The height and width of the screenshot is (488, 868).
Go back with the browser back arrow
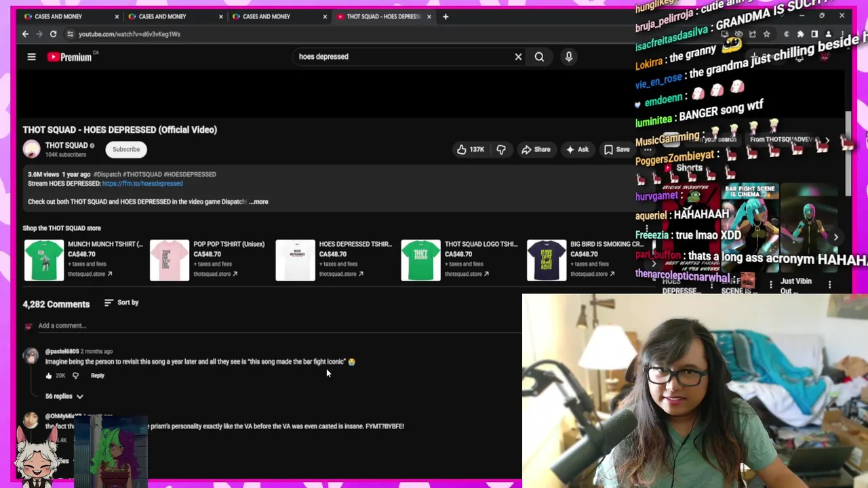click(x=26, y=34)
